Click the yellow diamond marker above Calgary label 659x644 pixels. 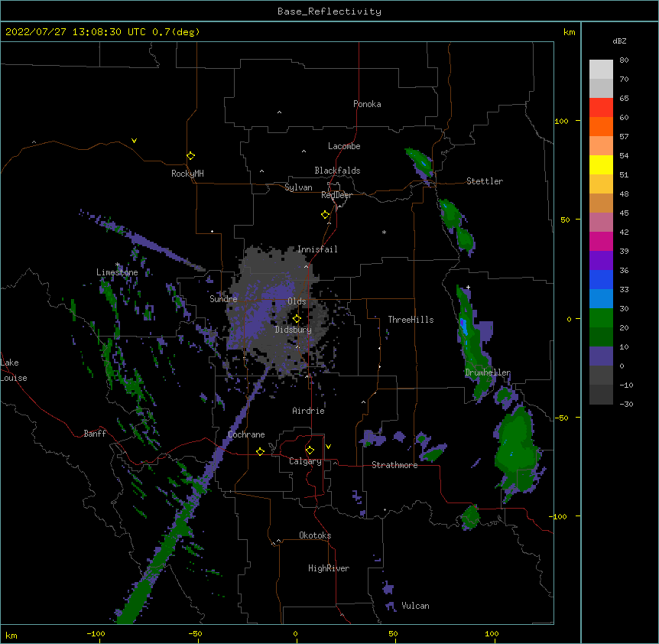[310, 450]
